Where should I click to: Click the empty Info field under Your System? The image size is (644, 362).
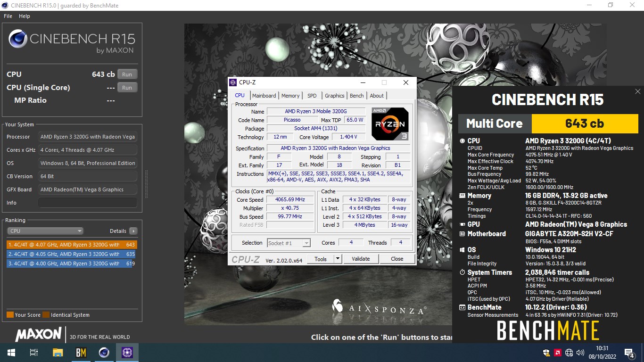tap(88, 203)
